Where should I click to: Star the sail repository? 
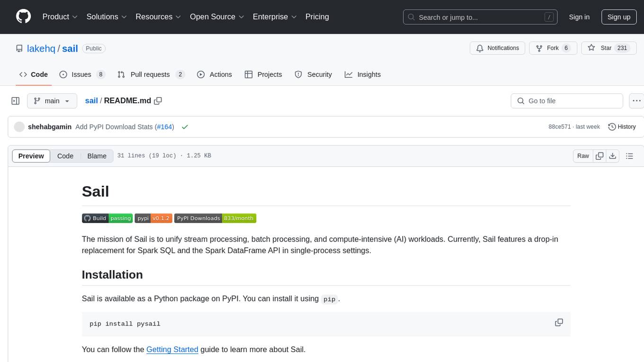[609, 48]
